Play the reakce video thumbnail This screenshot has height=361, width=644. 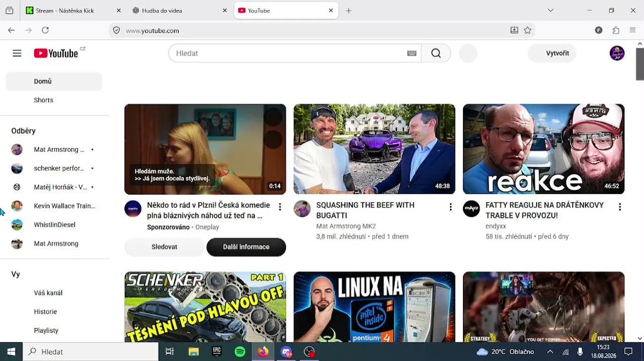tap(544, 149)
